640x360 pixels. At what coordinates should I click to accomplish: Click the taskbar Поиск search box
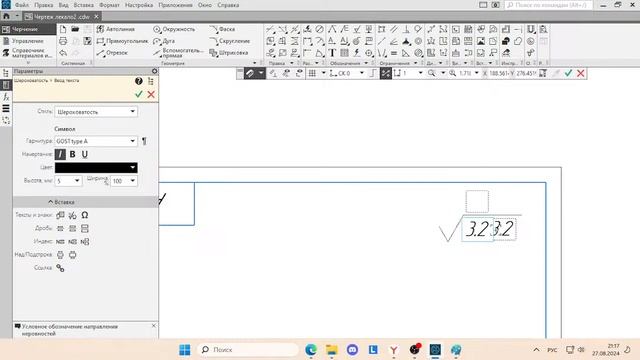(x=248, y=350)
